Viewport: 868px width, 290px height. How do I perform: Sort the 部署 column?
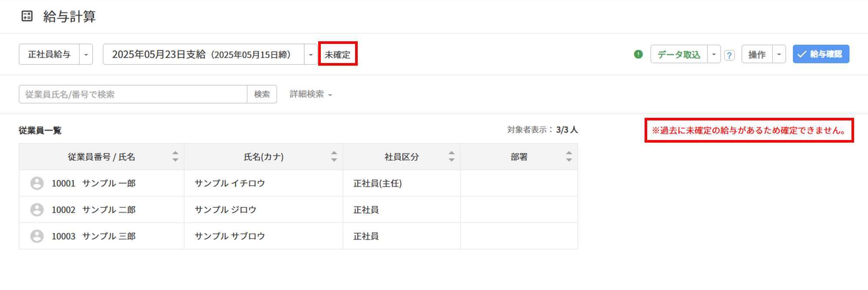coord(569,157)
